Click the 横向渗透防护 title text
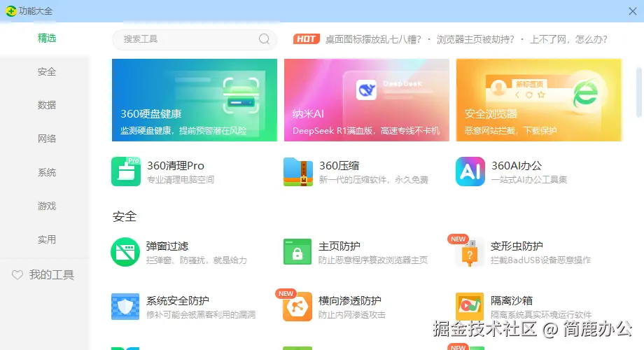Viewport: 644px width, 350px height. tap(349, 301)
